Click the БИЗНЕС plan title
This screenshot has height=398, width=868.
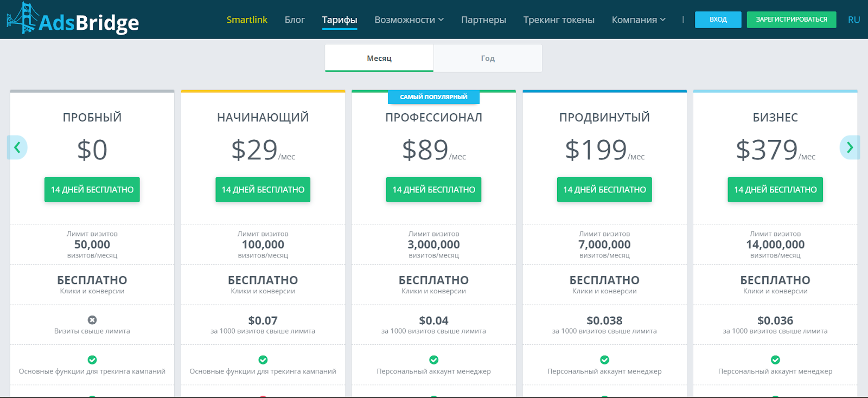[x=775, y=117]
